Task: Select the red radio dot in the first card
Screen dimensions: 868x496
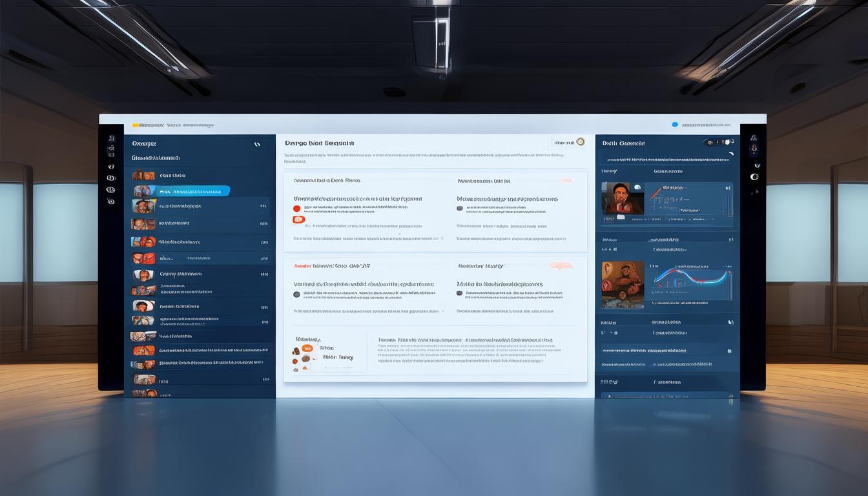Action: 297,209
